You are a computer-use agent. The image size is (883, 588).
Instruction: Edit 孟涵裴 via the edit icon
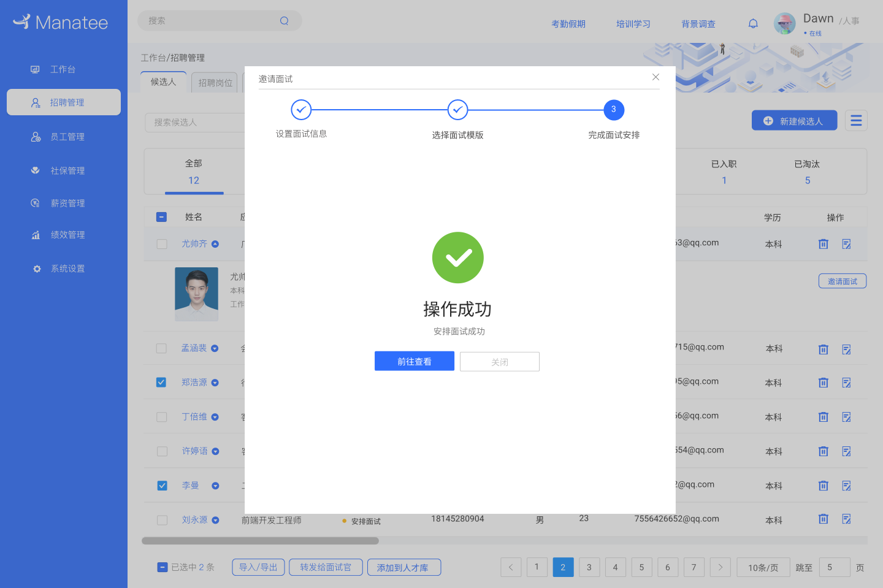click(847, 348)
